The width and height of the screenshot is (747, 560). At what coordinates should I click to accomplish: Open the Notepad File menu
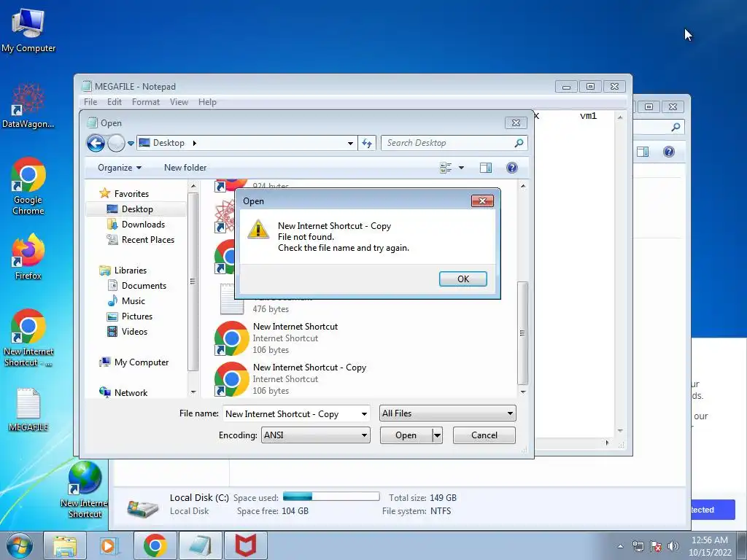[x=90, y=102]
